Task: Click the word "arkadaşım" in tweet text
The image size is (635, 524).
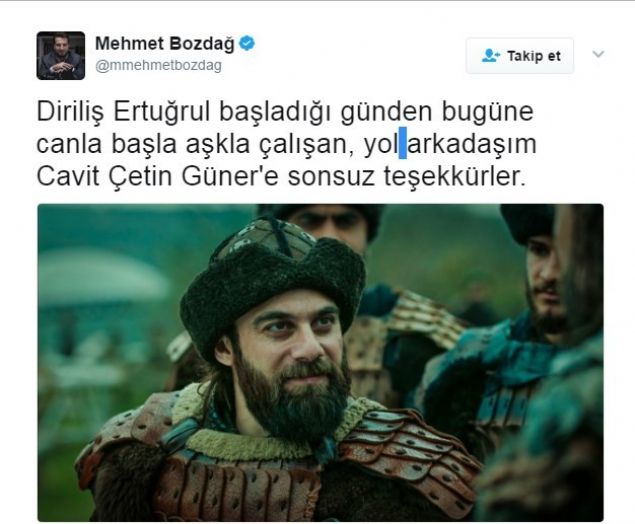Action: tap(472, 144)
